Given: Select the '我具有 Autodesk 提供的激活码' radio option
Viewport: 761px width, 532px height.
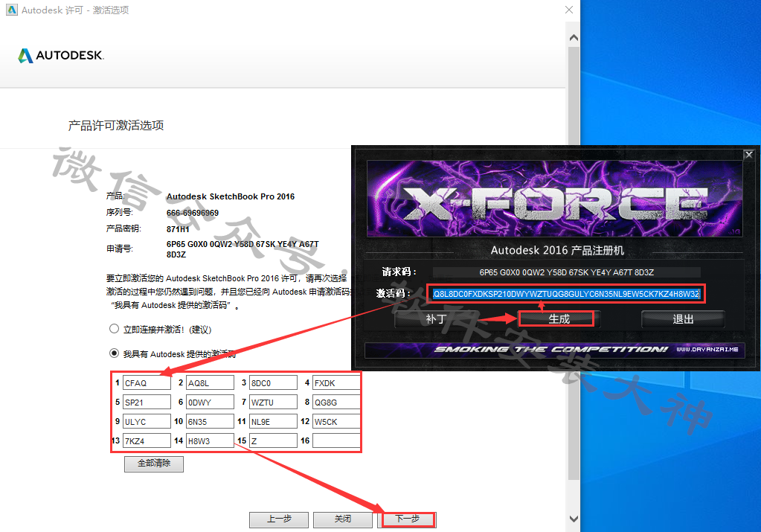Looking at the screenshot, I should point(114,353).
